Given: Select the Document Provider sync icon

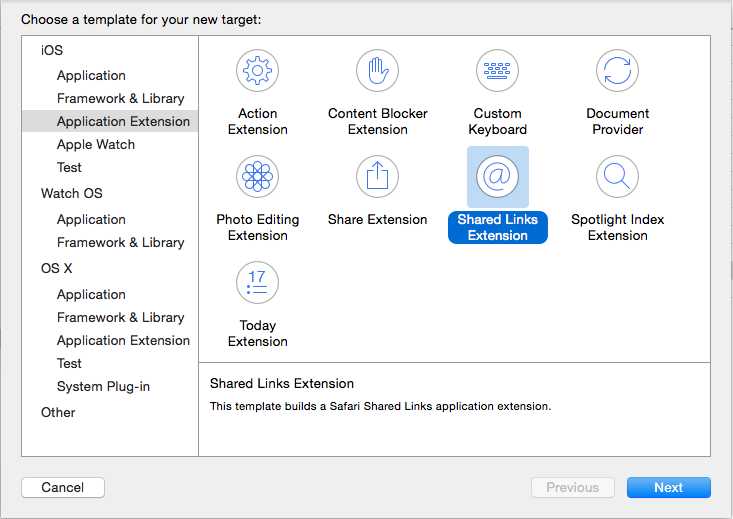Looking at the screenshot, I should coord(617,71).
